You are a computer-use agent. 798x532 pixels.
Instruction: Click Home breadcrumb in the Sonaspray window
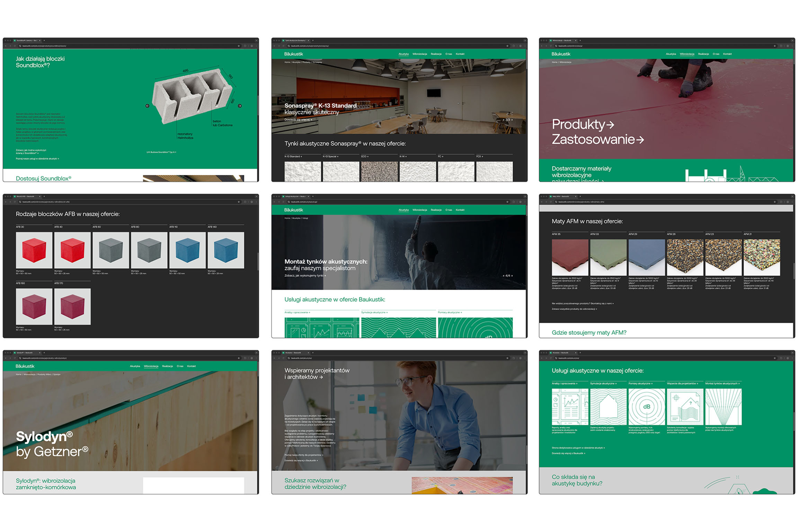point(287,62)
